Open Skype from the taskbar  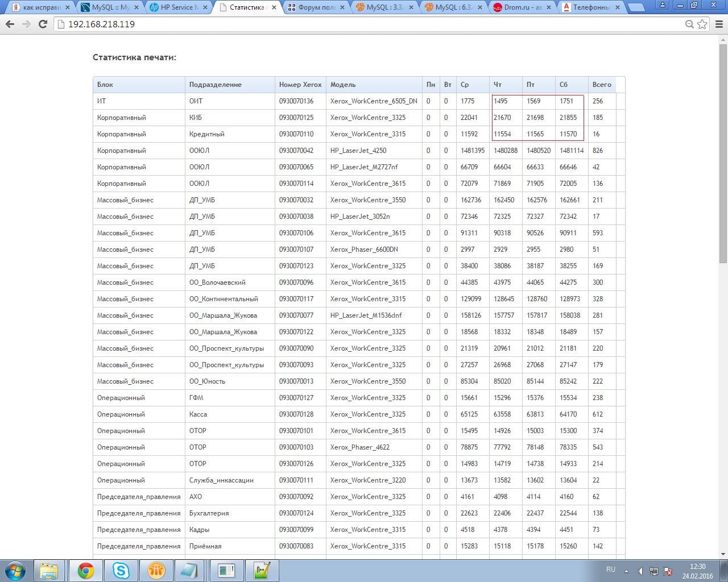(121, 570)
